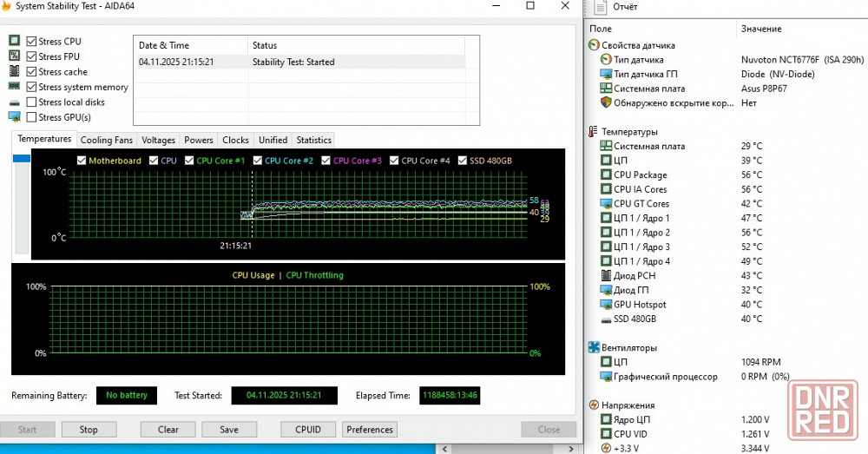Click the Системная плата board icon under sensor properties

[x=606, y=88]
